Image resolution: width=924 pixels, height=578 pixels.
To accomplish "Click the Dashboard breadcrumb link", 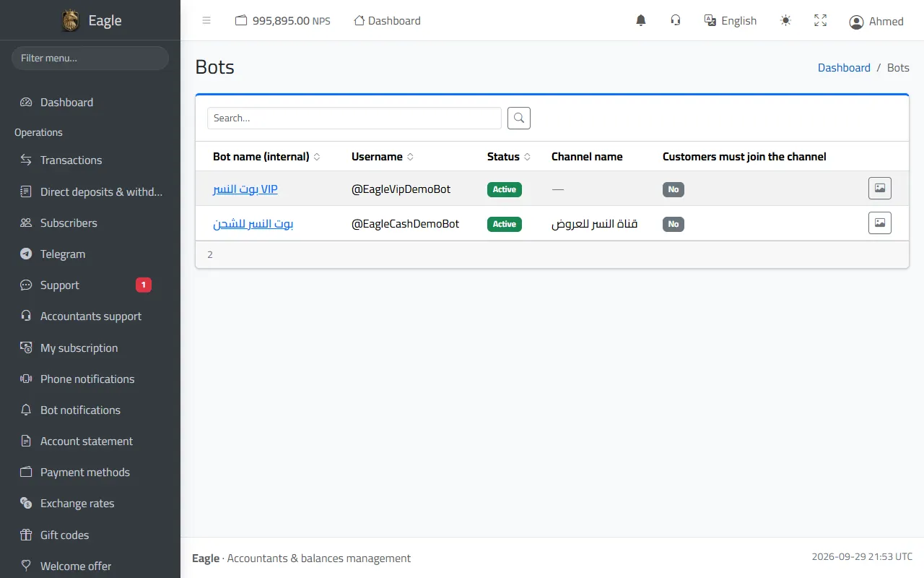I will (844, 68).
